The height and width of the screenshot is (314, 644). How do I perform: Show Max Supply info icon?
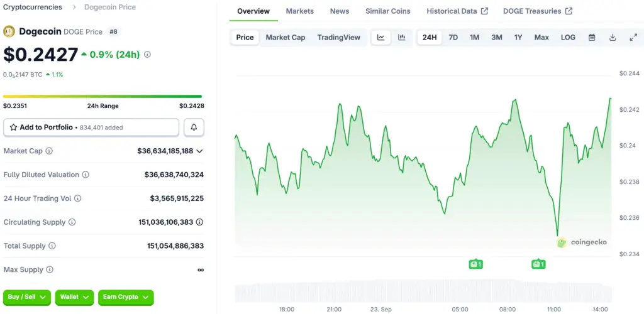(50, 270)
